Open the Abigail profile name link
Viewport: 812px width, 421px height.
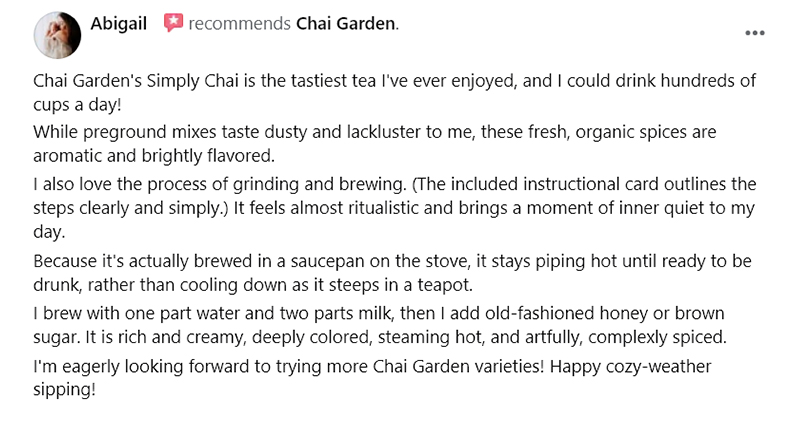point(118,22)
